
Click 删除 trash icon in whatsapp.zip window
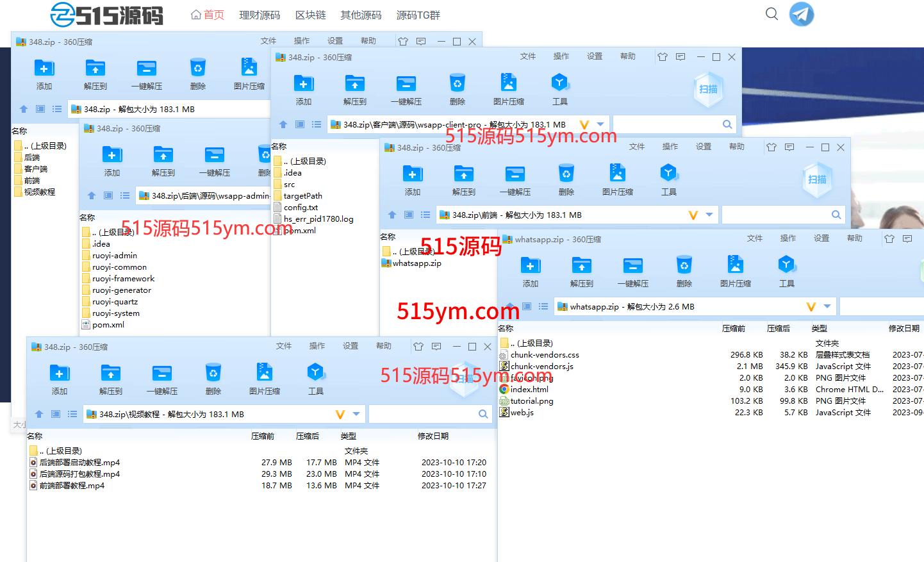684,265
